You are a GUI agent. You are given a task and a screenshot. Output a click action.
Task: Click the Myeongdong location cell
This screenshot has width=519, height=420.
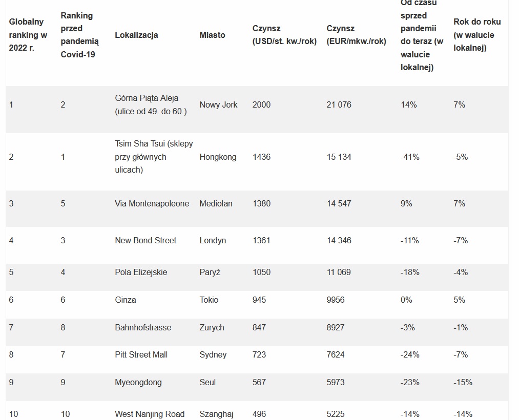click(x=138, y=382)
